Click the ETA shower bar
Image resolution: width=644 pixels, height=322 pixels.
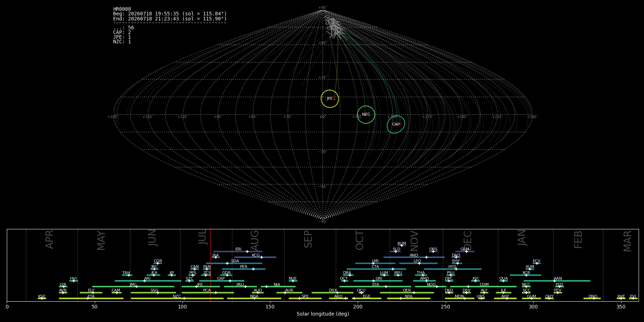point(91,298)
